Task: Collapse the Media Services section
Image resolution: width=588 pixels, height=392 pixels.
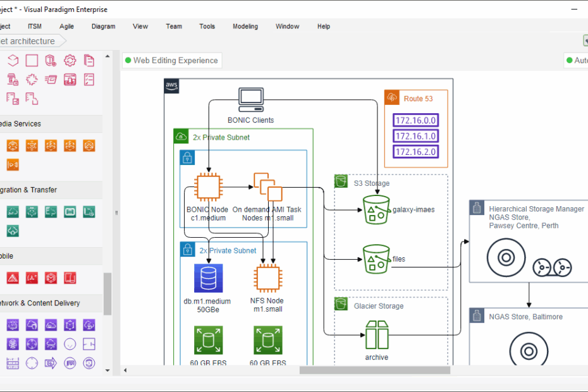Action: 51,124
